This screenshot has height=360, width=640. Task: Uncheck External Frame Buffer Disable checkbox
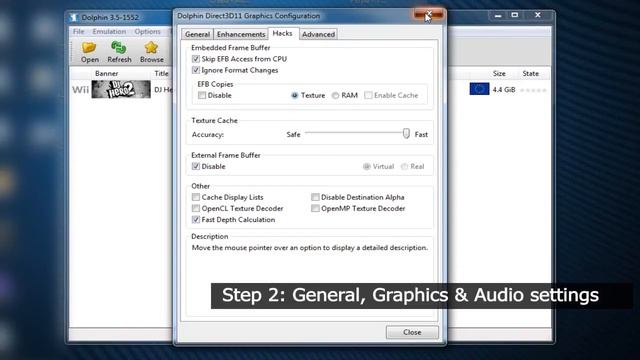point(196,166)
